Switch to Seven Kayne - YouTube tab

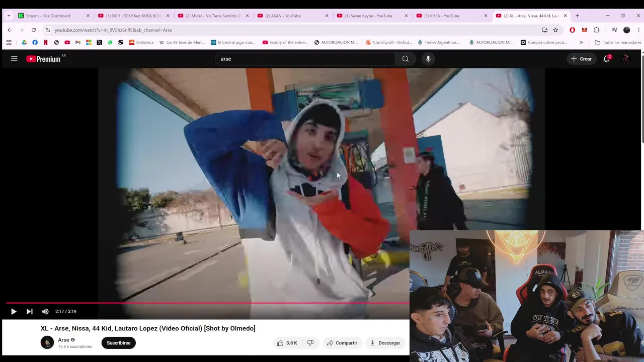372,16
